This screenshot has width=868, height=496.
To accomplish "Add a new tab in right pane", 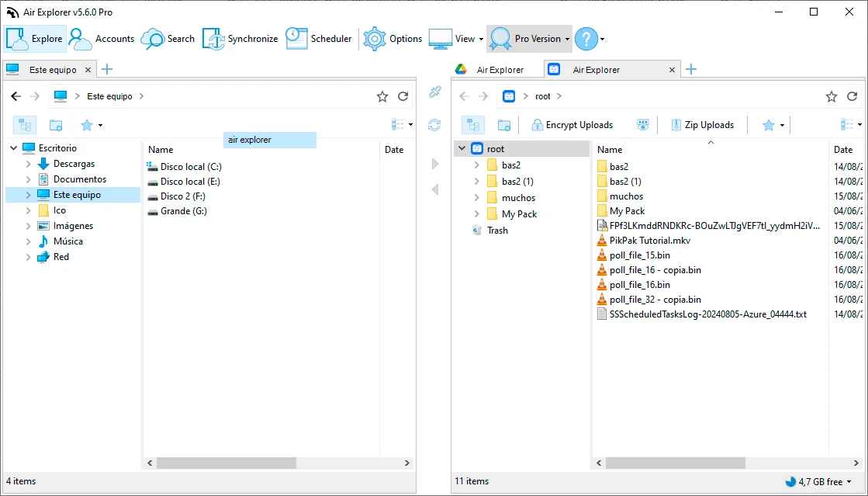I will (691, 69).
